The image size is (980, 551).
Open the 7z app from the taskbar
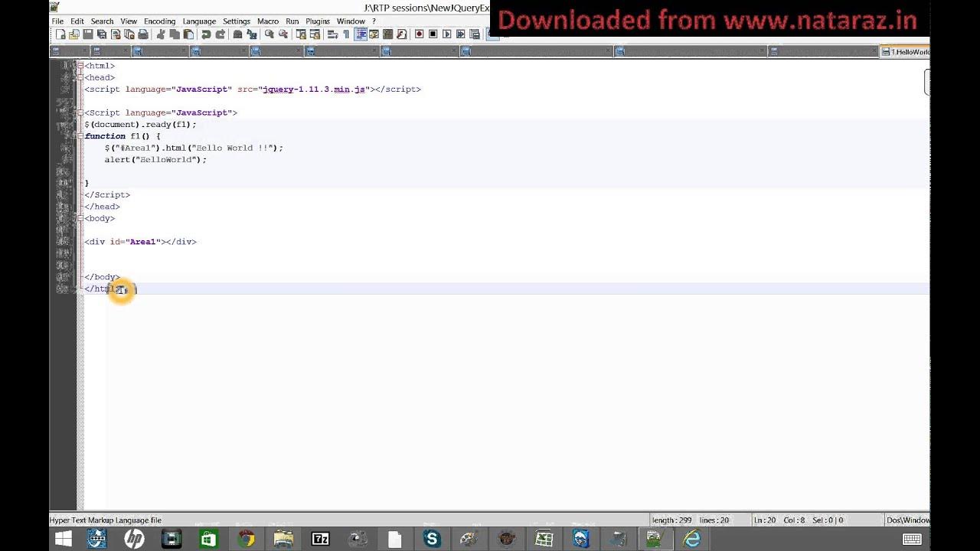point(320,539)
